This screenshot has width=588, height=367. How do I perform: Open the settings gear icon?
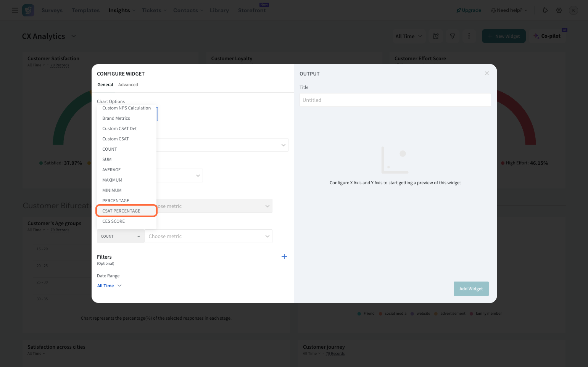[559, 10]
